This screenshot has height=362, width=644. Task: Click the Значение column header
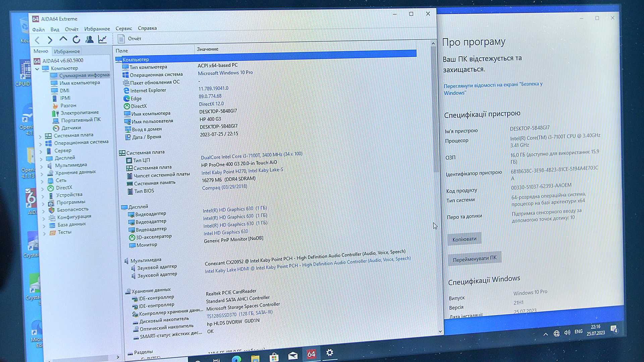click(208, 49)
